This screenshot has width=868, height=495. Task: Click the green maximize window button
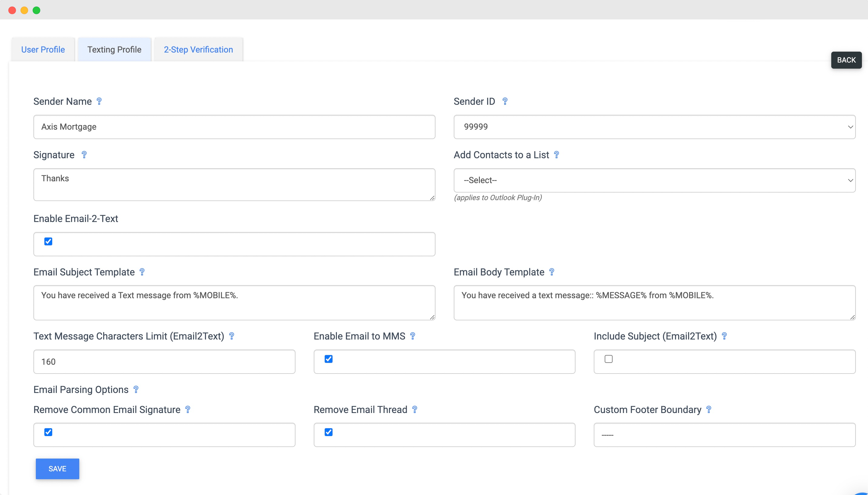(36, 10)
